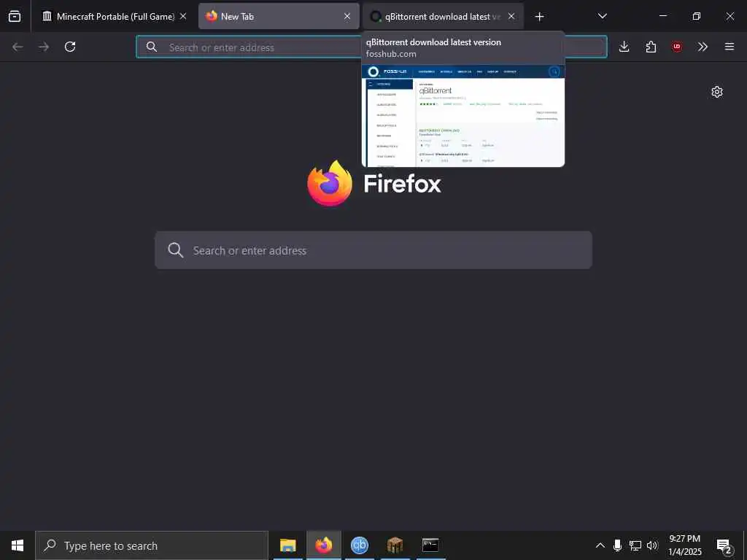Switch to qBittorrent download tab
This screenshot has height=560, width=747.
(x=443, y=17)
